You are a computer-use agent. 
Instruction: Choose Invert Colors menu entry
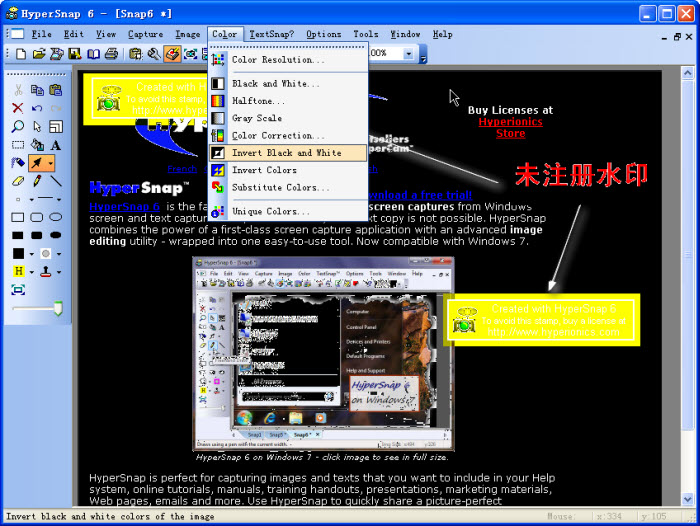coord(288,170)
